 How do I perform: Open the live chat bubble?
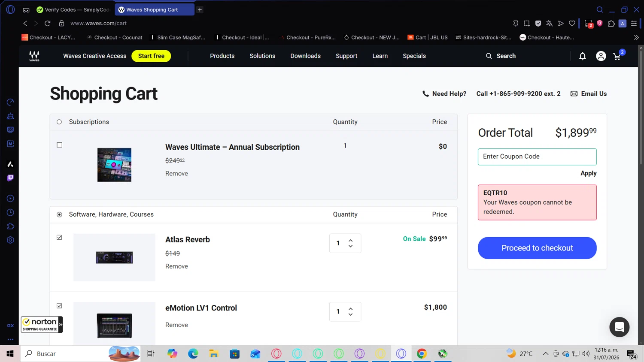click(x=619, y=327)
